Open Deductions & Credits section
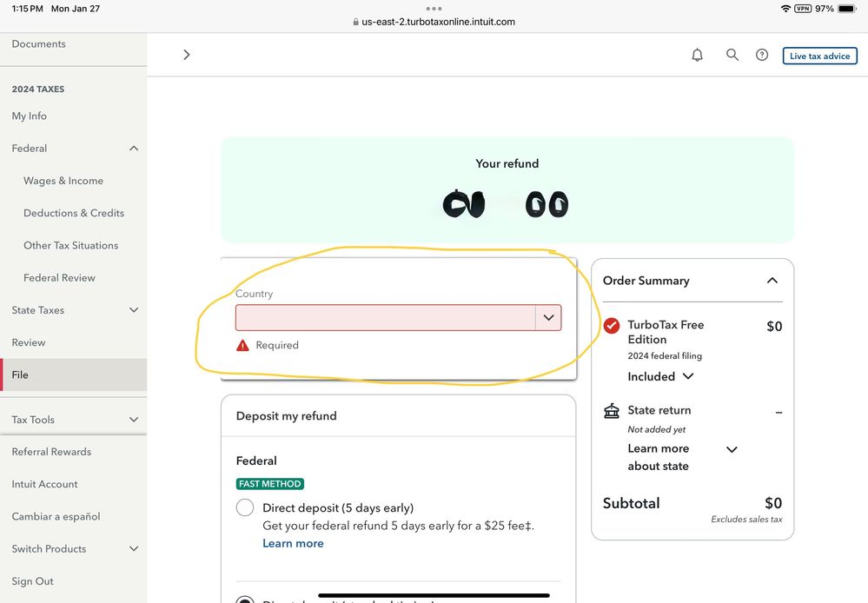Image resolution: width=868 pixels, height=603 pixels. click(74, 213)
